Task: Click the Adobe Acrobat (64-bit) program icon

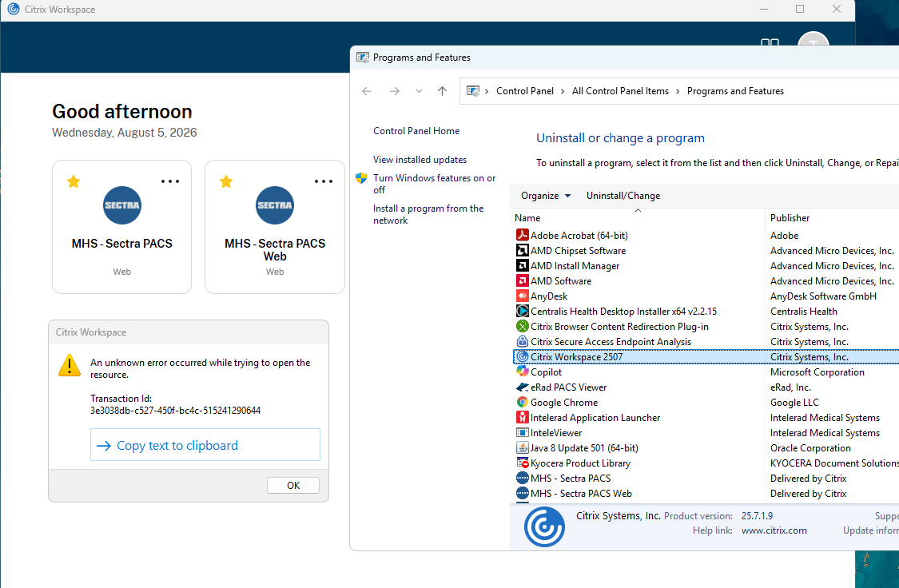Action: click(522, 235)
